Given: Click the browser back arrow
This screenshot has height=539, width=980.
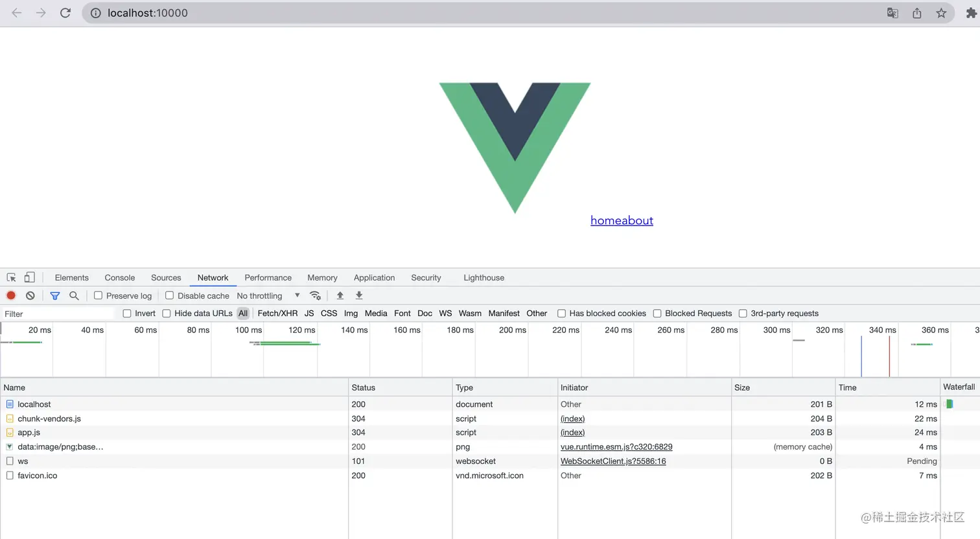Looking at the screenshot, I should (x=17, y=13).
